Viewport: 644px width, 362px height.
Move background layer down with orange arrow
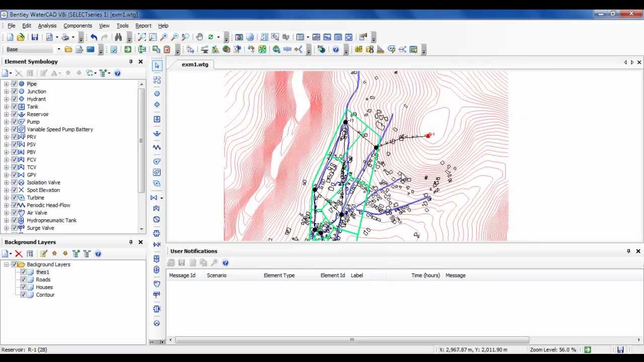pos(65,254)
